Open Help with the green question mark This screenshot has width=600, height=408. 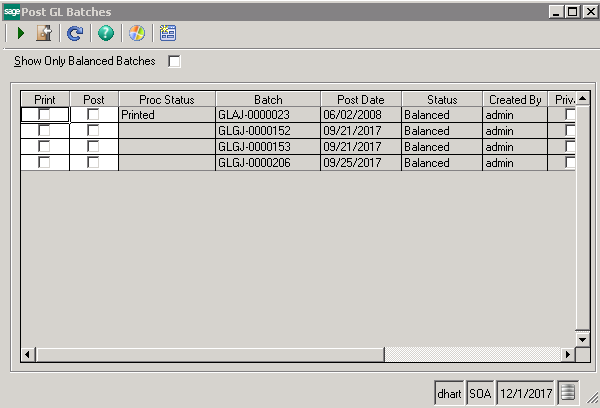point(105,33)
